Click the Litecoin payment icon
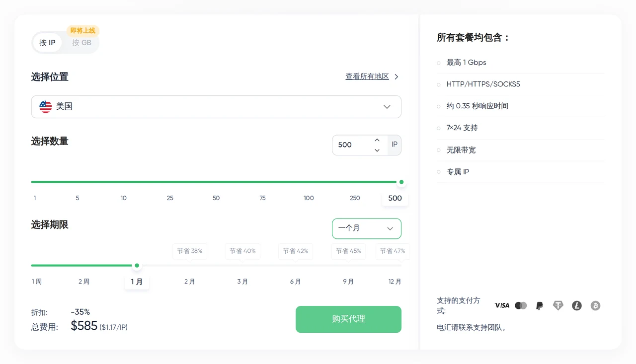The width and height of the screenshot is (636, 364). [x=577, y=306]
